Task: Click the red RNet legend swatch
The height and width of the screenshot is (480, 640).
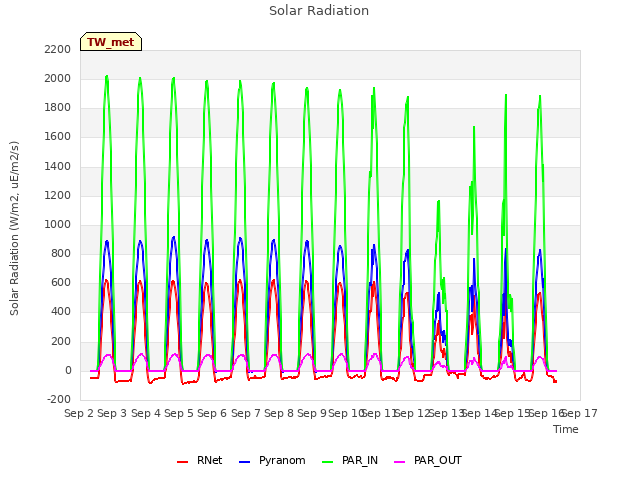Action: point(182,462)
